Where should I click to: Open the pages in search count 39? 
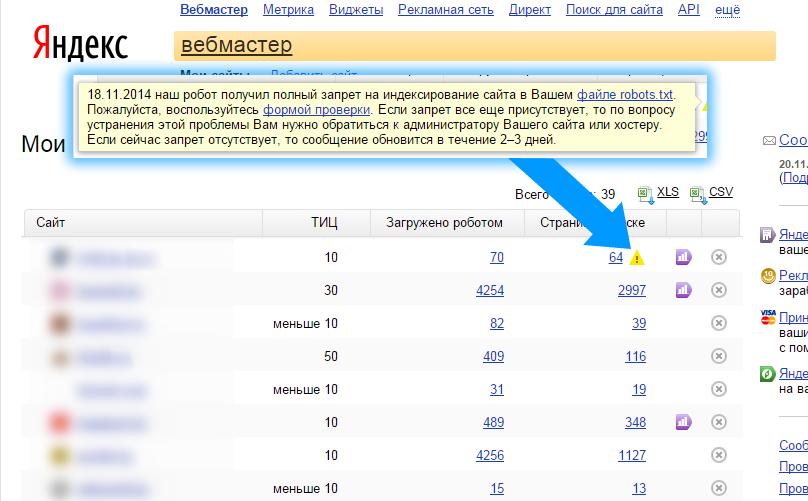[639, 323]
